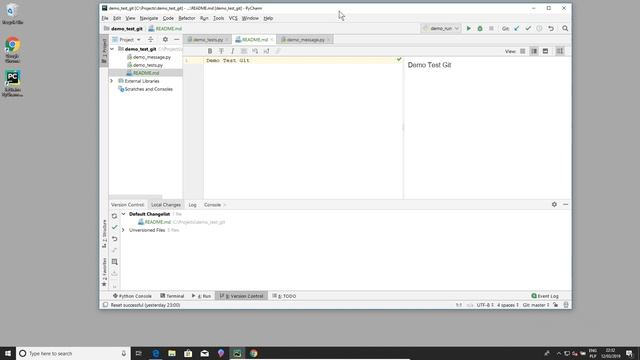Screen dimensions: 640x360
Task: Collapse the demo_test_git project tree node
Action: pyautogui.click(x=112, y=49)
